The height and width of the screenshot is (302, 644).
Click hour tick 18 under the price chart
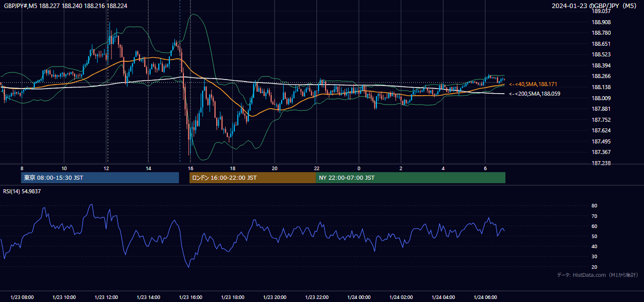233,168
